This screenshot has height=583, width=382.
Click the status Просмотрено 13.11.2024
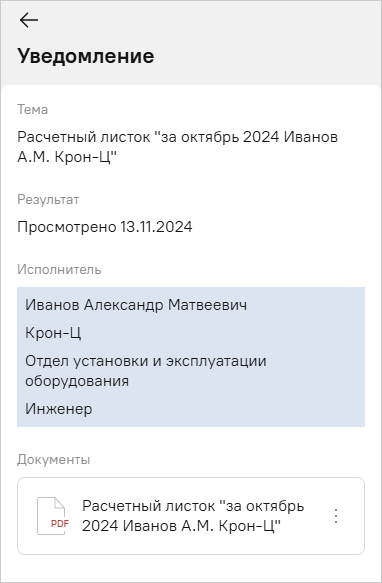pos(105,227)
